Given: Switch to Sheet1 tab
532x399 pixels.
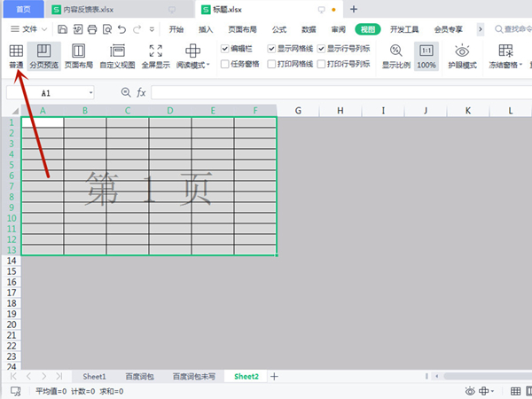Looking at the screenshot, I should (x=94, y=377).
